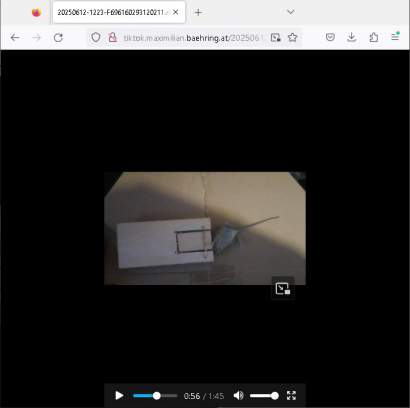Open Firefox application menu
This screenshot has width=410, height=408.
(395, 37)
